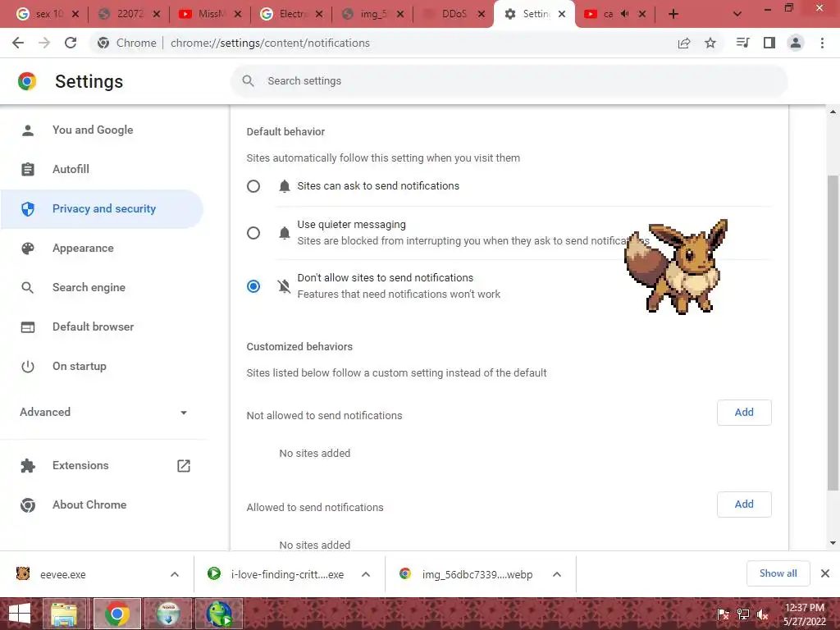The width and height of the screenshot is (840, 630).
Task: Close the downloads bar
Action: coord(825,573)
